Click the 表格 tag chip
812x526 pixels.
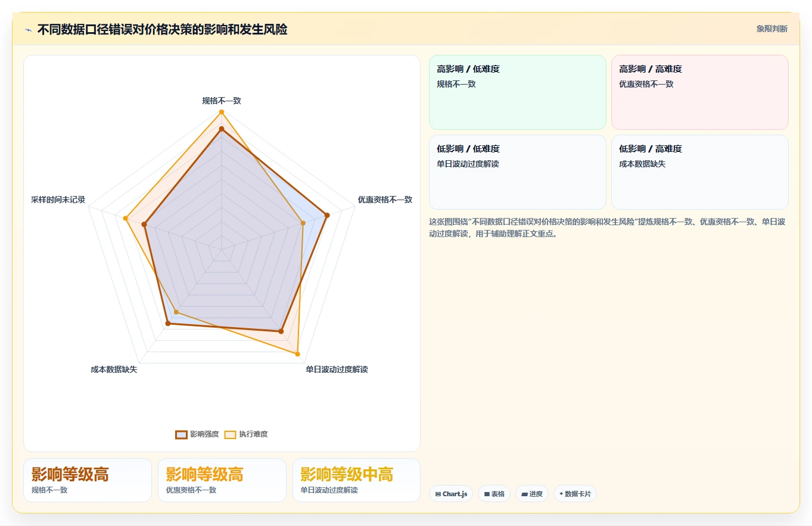pyautogui.click(x=494, y=494)
